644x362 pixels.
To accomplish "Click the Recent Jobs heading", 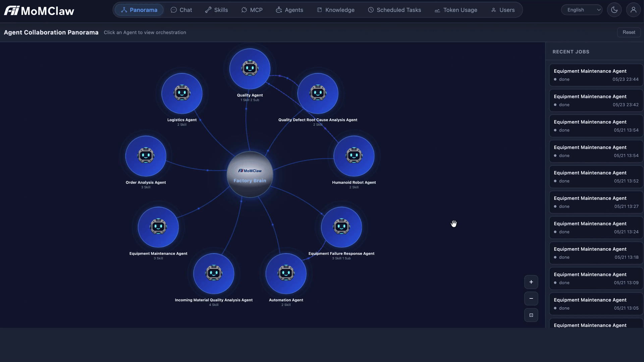I will (x=571, y=52).
